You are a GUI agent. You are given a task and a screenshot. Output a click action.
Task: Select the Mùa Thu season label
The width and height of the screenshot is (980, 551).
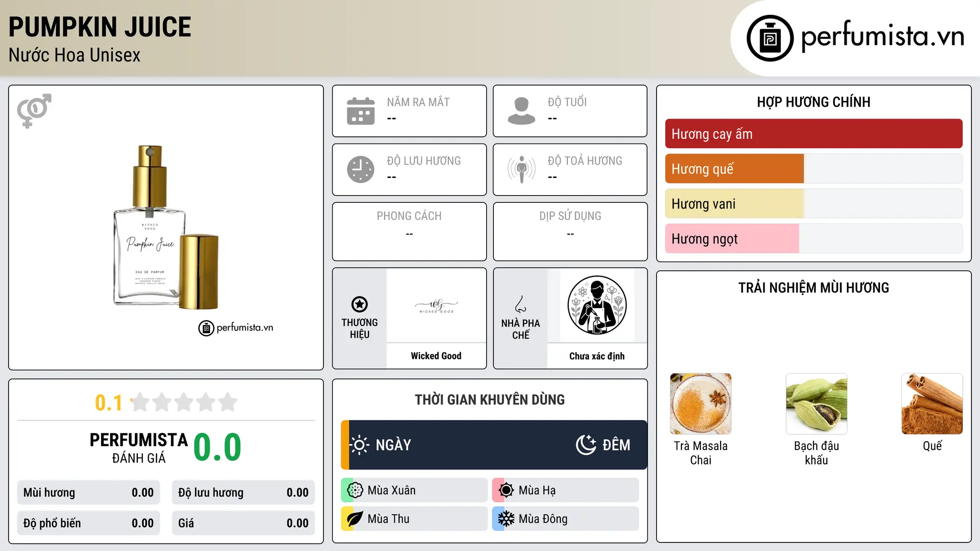pos(389,519)
